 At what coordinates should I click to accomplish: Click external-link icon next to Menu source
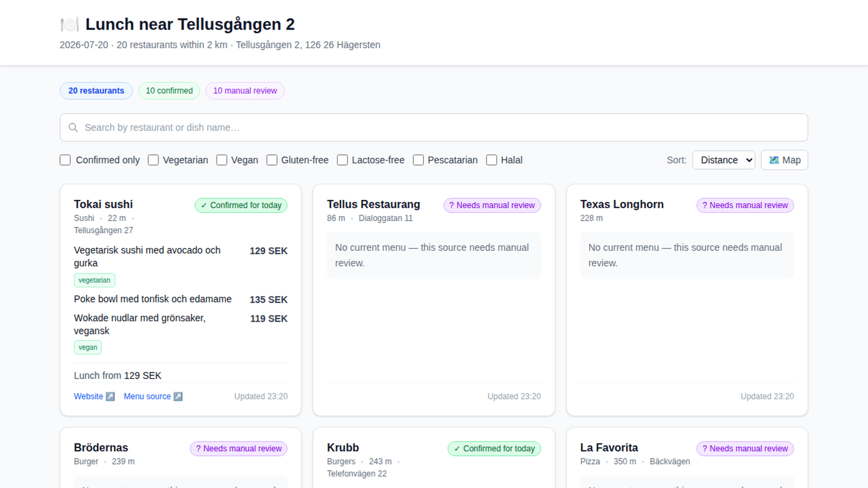pyautogui.click(x=178, y=396)
